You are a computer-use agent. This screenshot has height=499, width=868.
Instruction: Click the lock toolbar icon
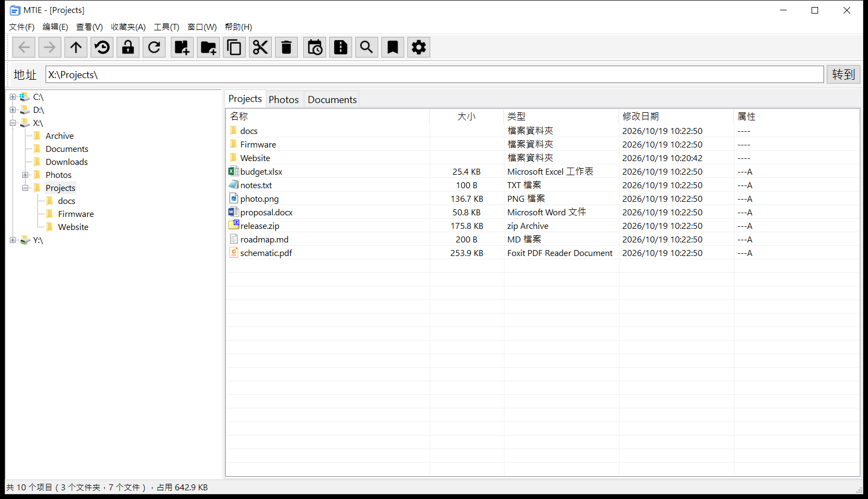point(128,47)
